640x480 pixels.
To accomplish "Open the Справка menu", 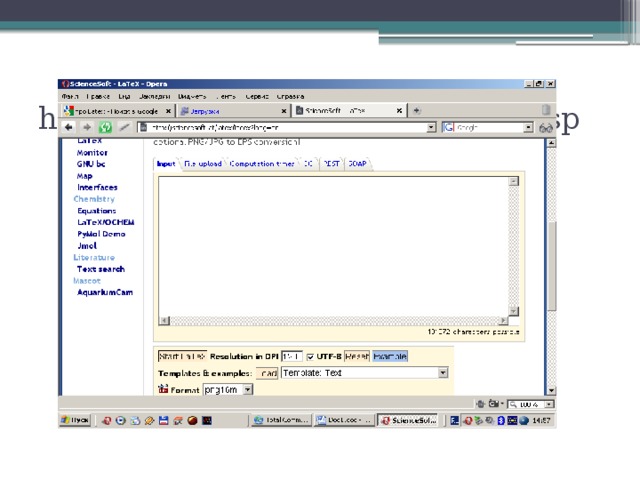I will click(290, 97).
